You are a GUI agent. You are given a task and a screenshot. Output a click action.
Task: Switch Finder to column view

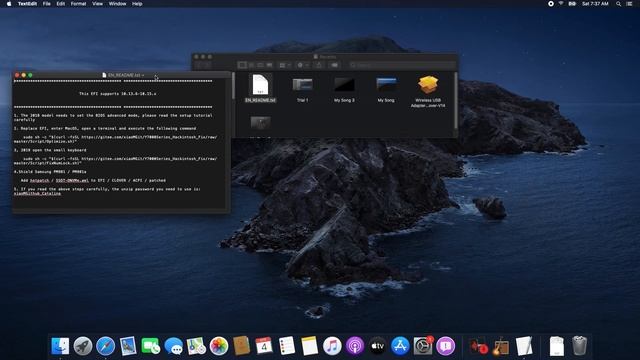(260, 65)
